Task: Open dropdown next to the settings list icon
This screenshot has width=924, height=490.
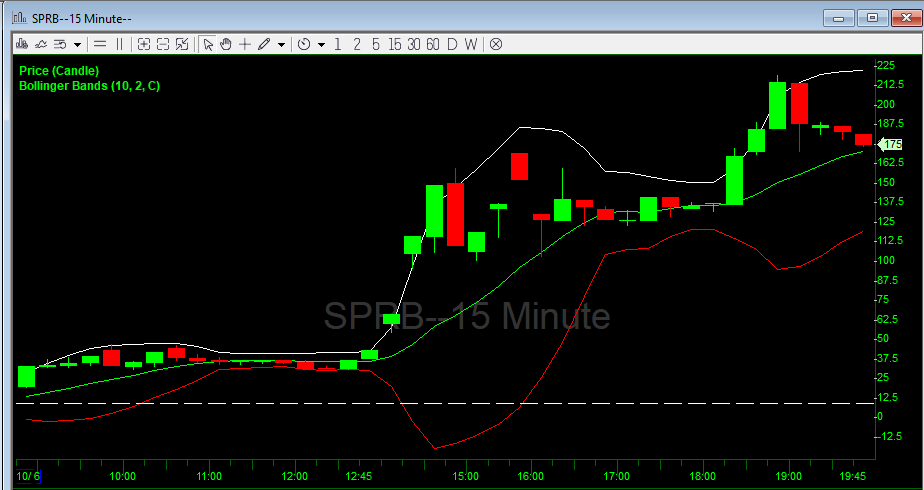Action: 77,44
